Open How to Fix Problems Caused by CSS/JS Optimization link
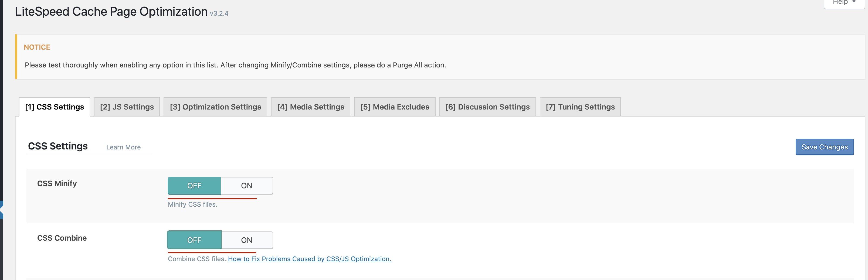 pos(309,259)
